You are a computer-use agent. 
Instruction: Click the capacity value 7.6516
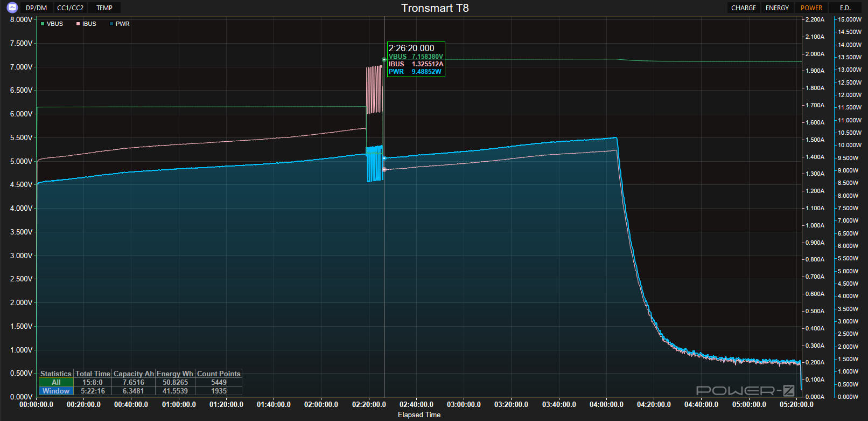coord(134,382)
